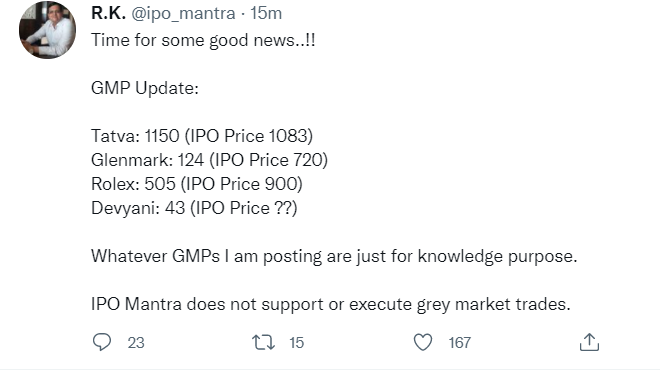
Task: Open the 15m timestamp permalink
Action: tap(266, 13)
